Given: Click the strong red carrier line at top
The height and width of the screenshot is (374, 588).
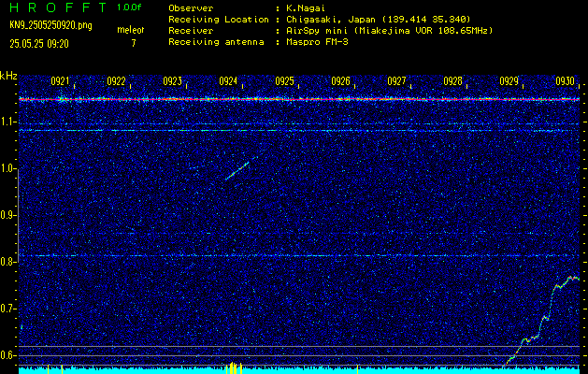Looking at the screenshot, I should point(299,99).
